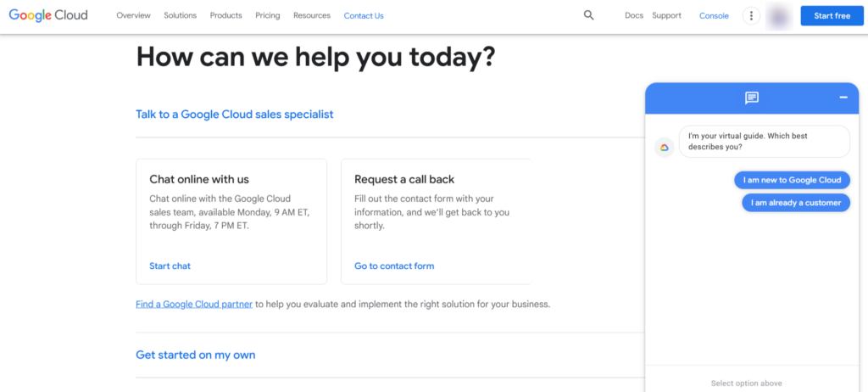868x392 pixels.
Task: Click the Start free button
Action: pos(832,16)
